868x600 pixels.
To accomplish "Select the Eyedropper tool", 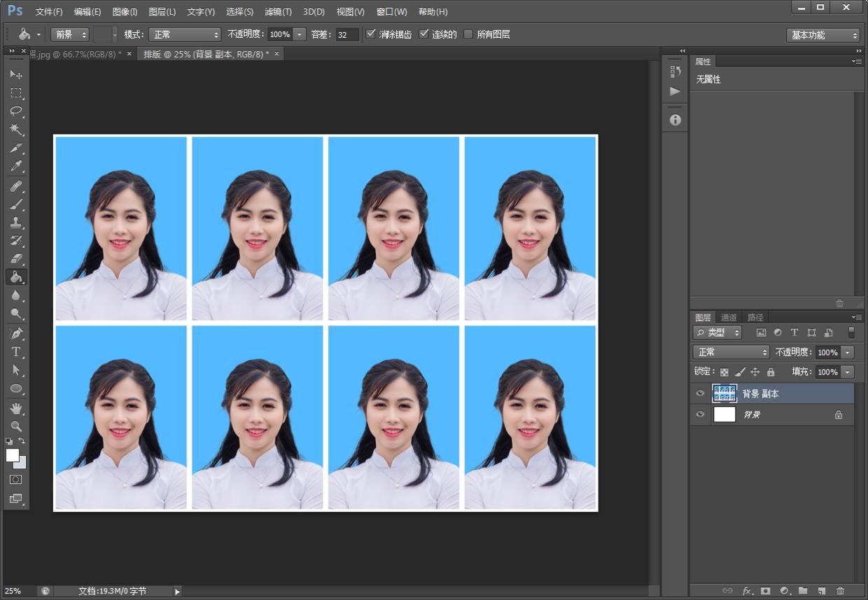I will click(16, 167).
